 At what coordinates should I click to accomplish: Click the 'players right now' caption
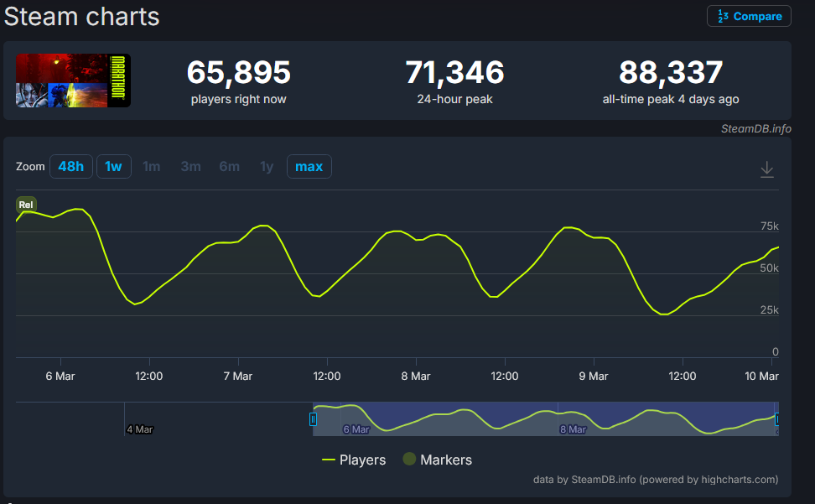coord(239,99)
